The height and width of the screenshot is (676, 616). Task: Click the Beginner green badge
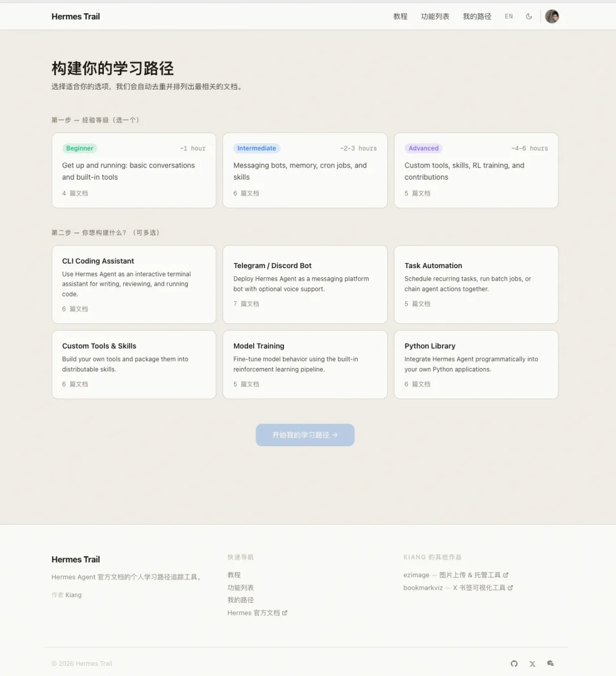tap(80, 148)
